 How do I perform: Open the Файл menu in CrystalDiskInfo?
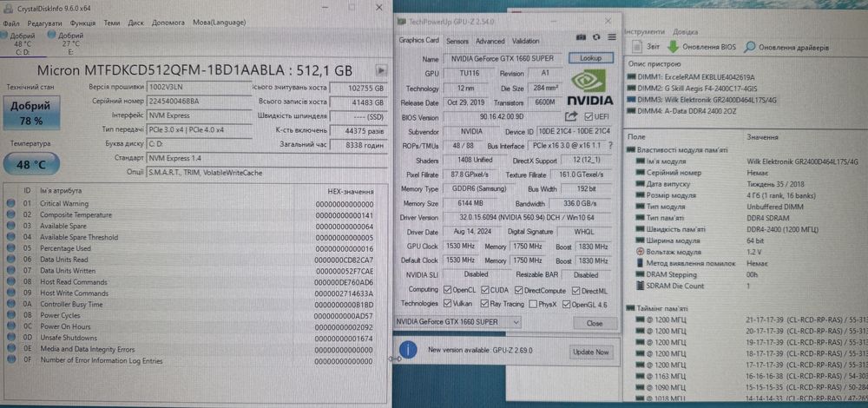click(x=11, y=23)
